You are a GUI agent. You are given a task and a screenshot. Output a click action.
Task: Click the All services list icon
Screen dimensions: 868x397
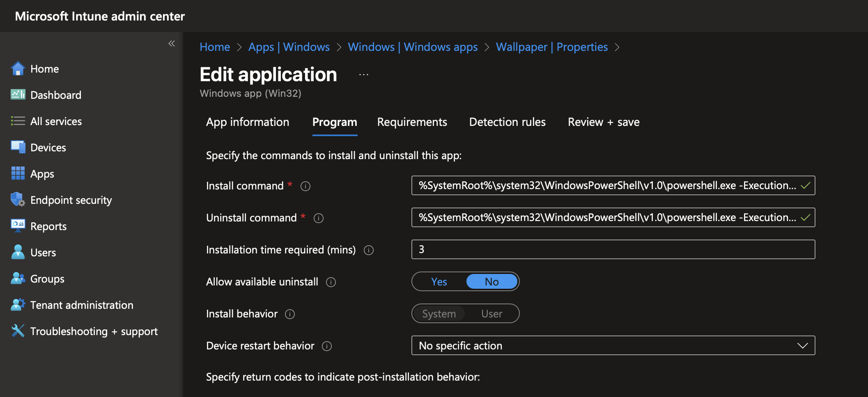18,121
